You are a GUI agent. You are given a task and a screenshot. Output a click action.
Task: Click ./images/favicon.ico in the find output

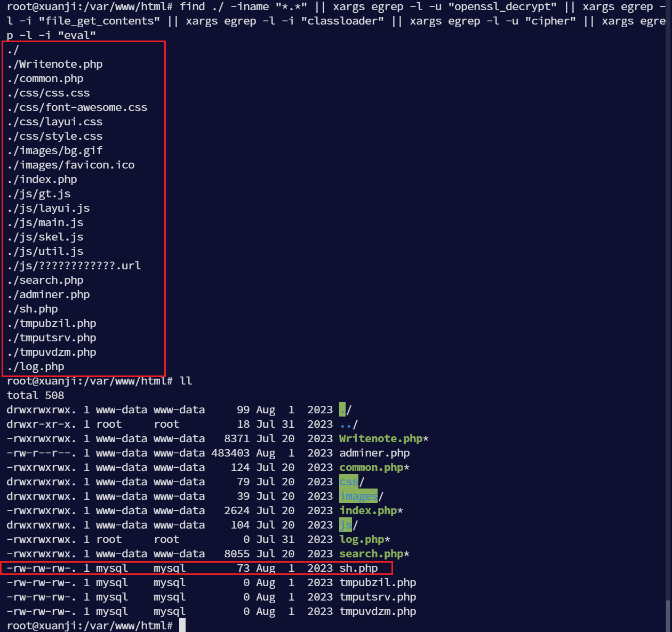(x=71, y=165)
